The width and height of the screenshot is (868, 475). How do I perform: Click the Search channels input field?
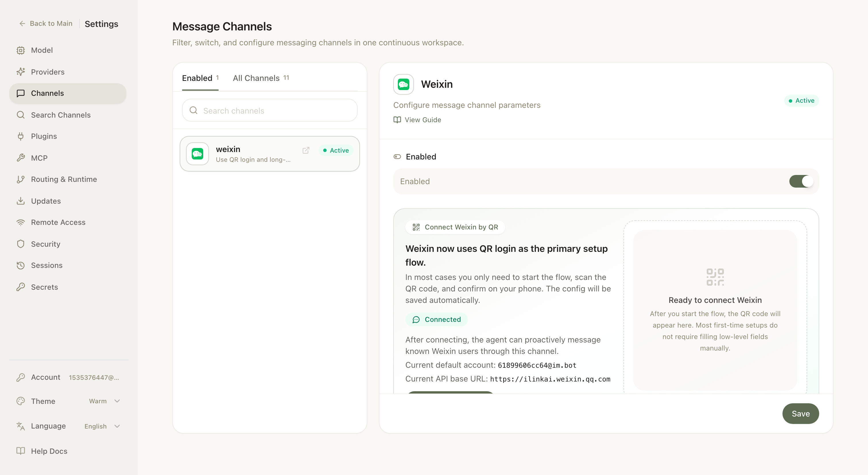tap(269, 110)
